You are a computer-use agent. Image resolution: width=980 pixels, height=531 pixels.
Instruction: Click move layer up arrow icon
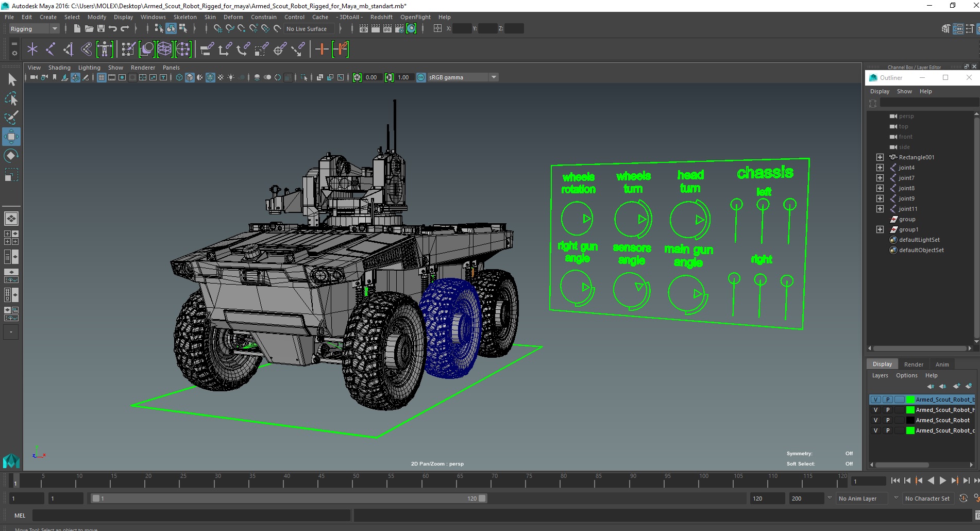tap(931, 386)
